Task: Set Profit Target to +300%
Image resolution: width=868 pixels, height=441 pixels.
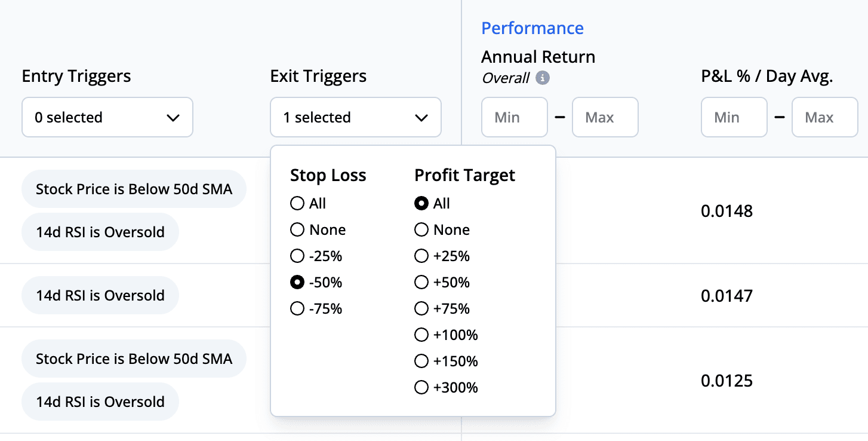Action: (x=421, y=388)
